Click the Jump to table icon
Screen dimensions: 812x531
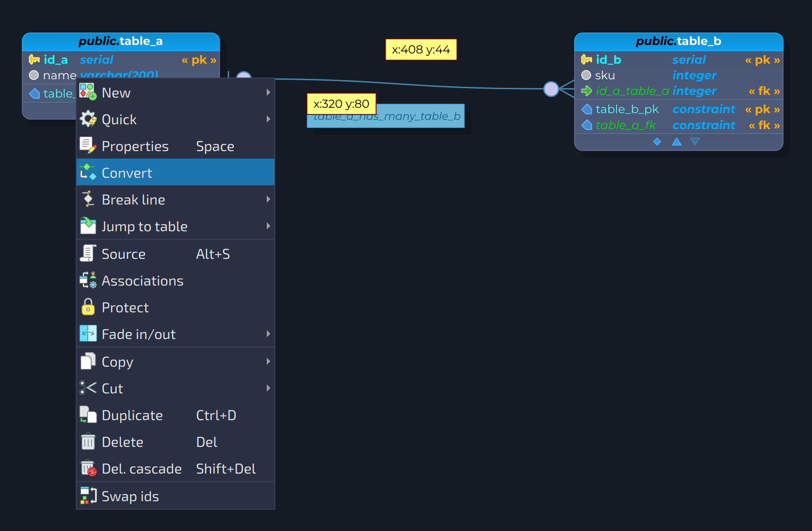coord(88,226)
